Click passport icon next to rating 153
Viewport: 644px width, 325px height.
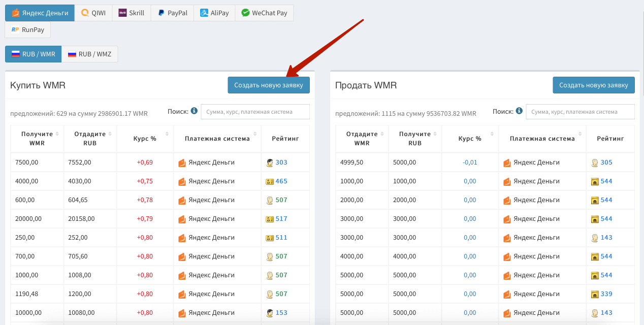pyautogui.click(x=270, y=313)
